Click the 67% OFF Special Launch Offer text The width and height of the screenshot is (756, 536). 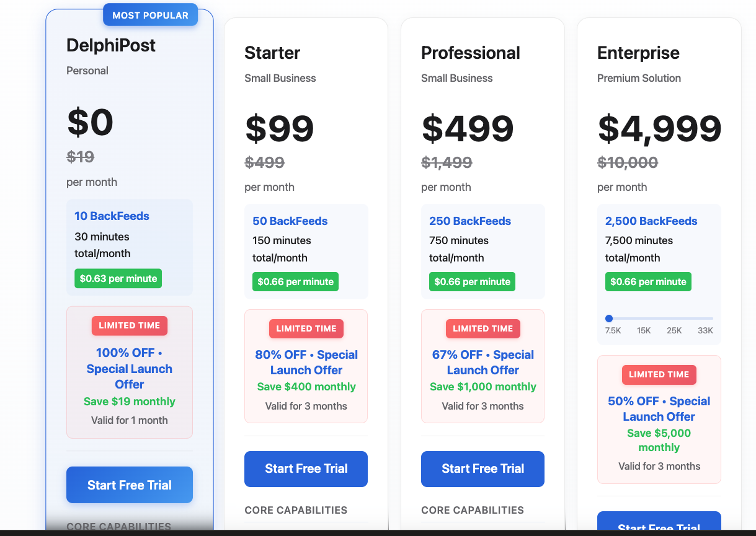click(483, 362)
